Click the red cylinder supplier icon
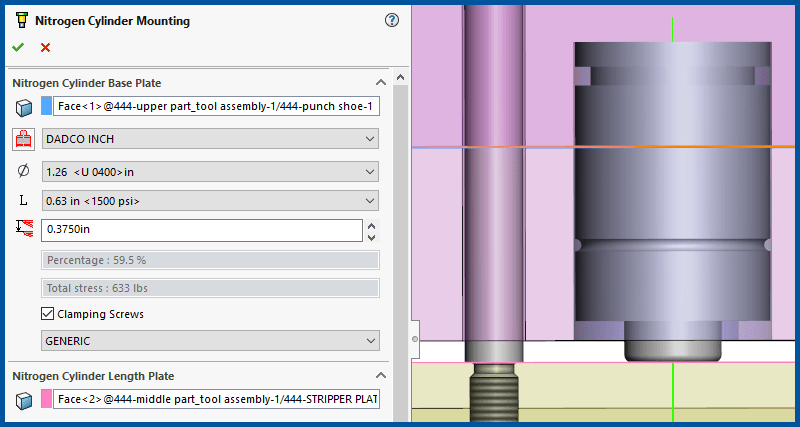This screenshot has width=800, height=427. (23, 140)
